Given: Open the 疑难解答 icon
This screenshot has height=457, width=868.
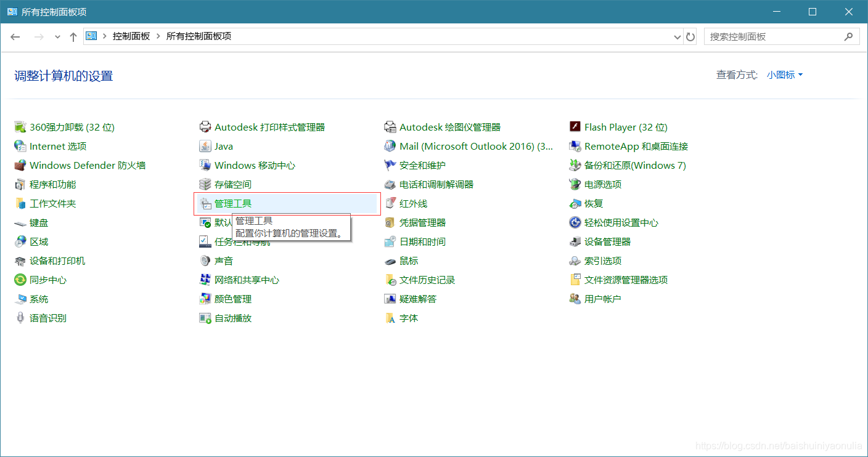Looking at the screenshot, I should coord(390,299).
